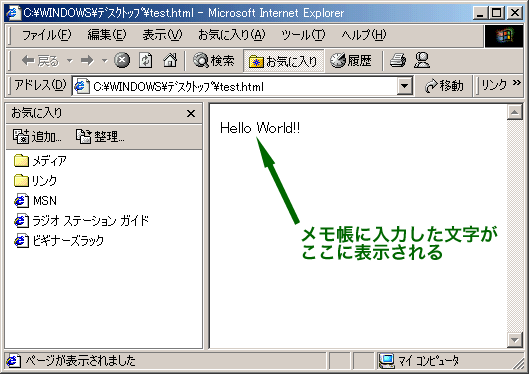Screen dimensions: 529x374
Task: Open the メディア favorites folder
Action: (x=40, y=161)
